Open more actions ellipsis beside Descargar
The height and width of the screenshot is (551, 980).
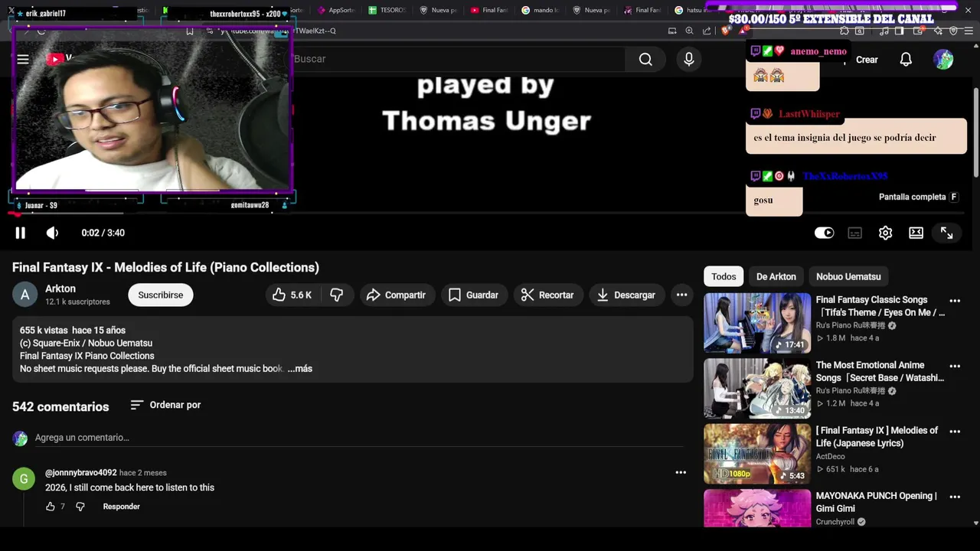click(681, 295)
